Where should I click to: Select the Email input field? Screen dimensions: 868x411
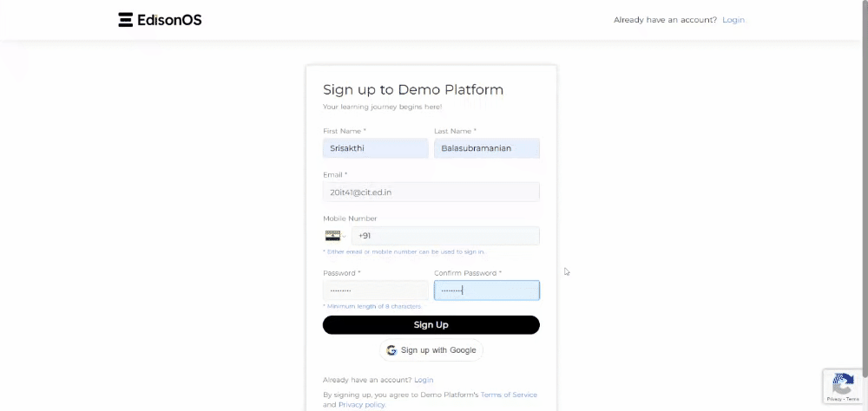(x=431, y=192)
